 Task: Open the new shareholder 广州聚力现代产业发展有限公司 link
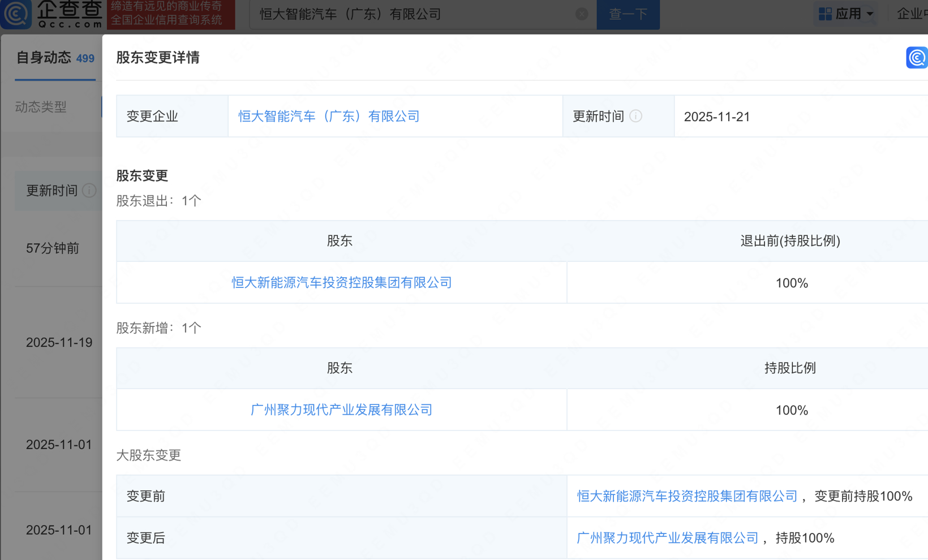click(x=341, y=410)
